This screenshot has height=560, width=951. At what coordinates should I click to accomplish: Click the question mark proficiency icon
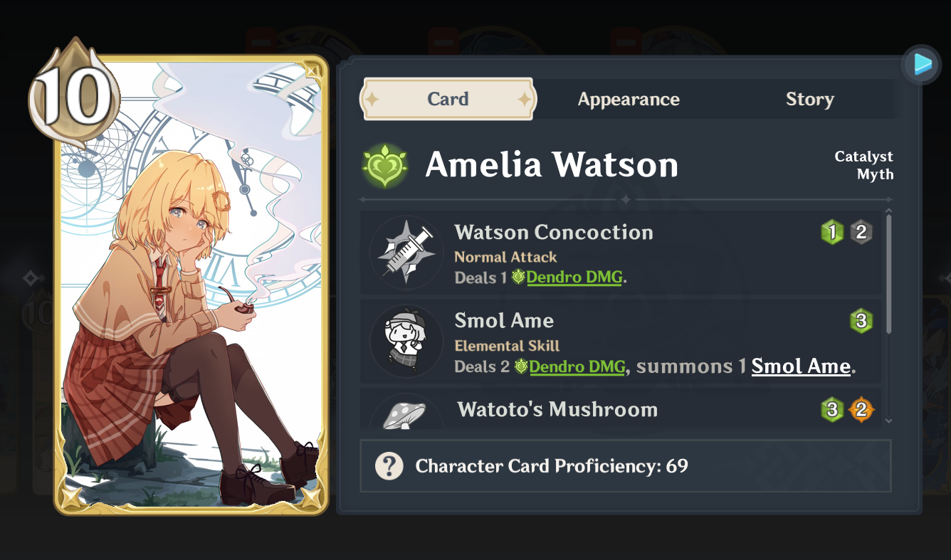[x=389, y=466]
